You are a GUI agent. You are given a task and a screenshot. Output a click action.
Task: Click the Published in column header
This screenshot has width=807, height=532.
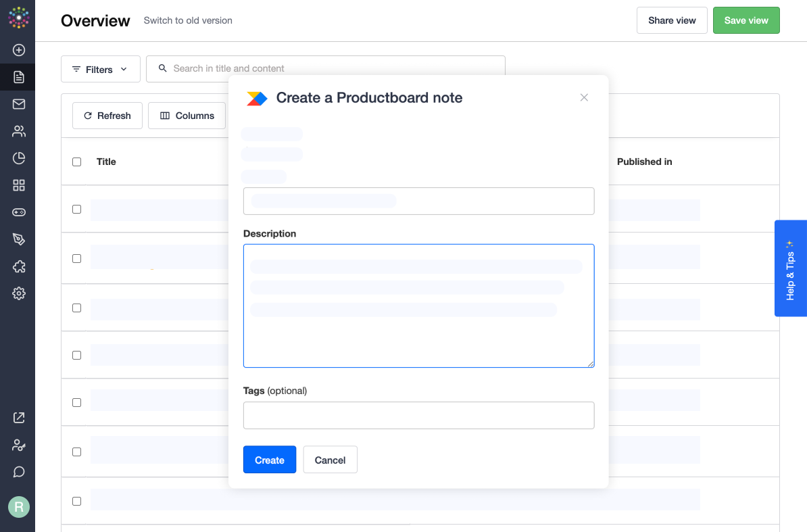click(x=644, y=162)
